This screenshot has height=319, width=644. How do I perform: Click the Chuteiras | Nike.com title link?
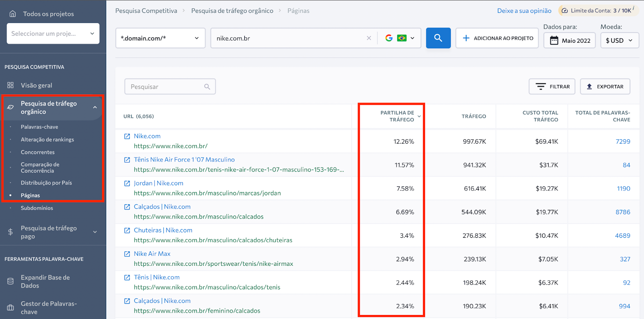tap(163, 230)
